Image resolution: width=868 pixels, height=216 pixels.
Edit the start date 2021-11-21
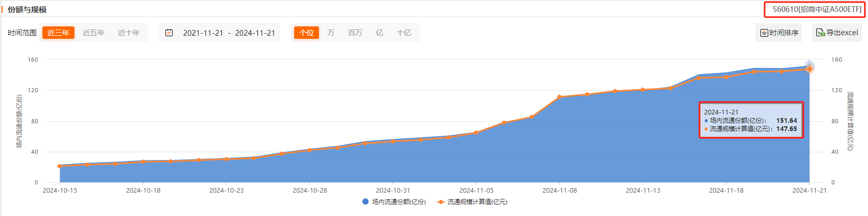click(203, 33)
